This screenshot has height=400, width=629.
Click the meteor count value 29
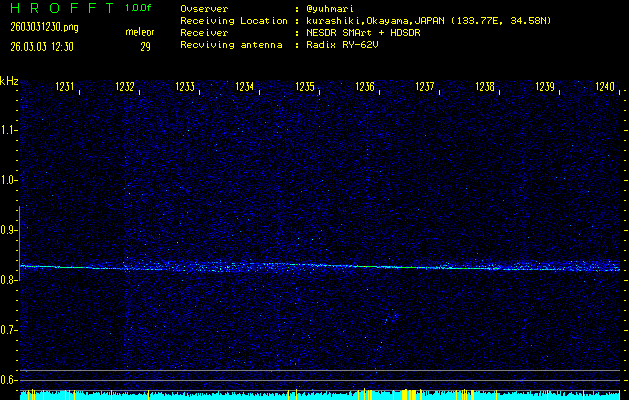pos(145,47)
